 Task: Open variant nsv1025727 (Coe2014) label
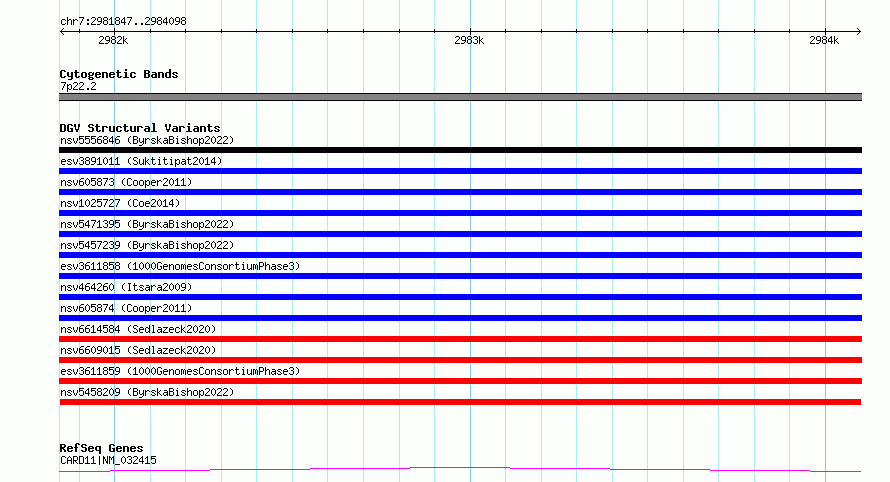click(x=120, y=203)
